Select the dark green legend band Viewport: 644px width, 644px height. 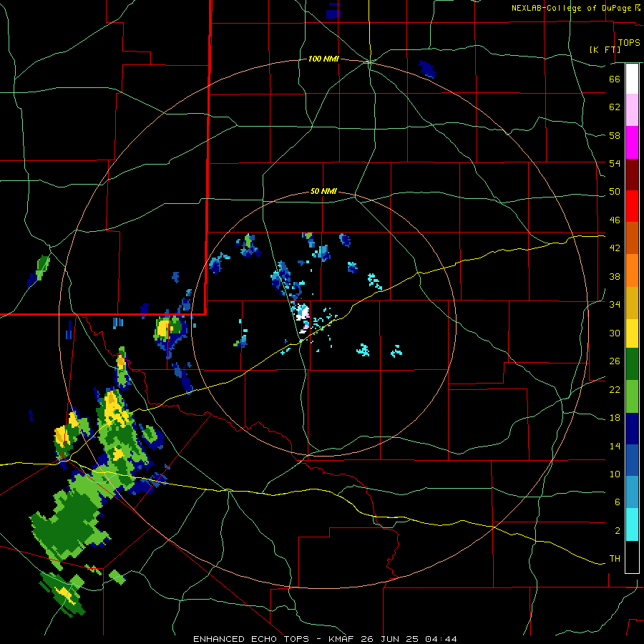(x=632, y=364)
